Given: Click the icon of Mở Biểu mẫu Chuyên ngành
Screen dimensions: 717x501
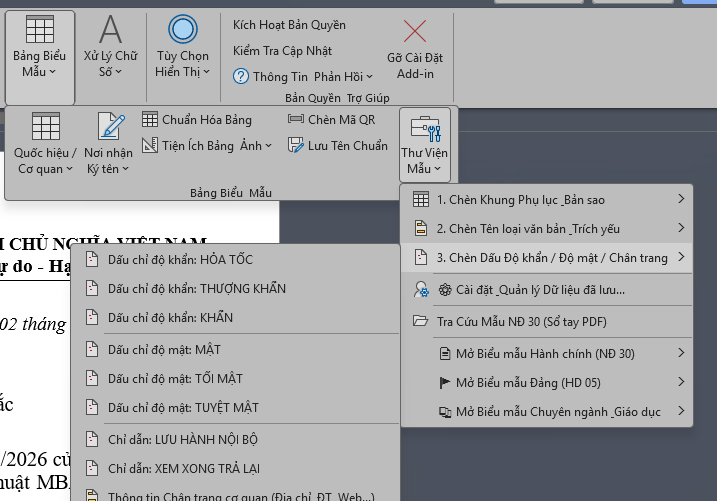Looking at the screenshot, I should (445, 412).
